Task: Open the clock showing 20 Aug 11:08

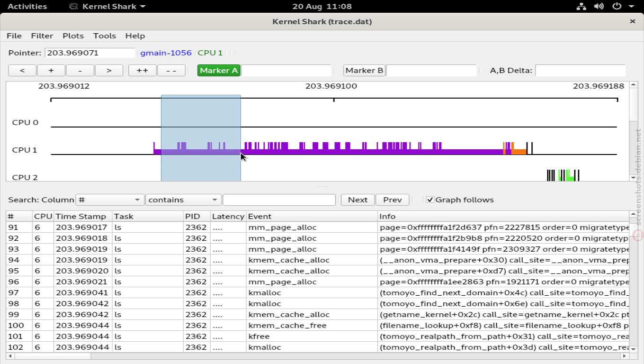Action: pyautogui.click(x=322, y=6)
